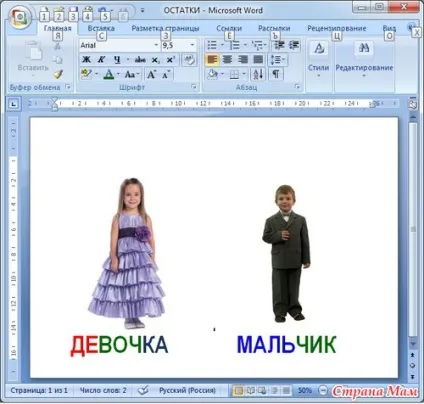Click Страница: 1 из 1 in status bar
The height and width of the screenshot is (404, 424).
click(x=39, y=390)
